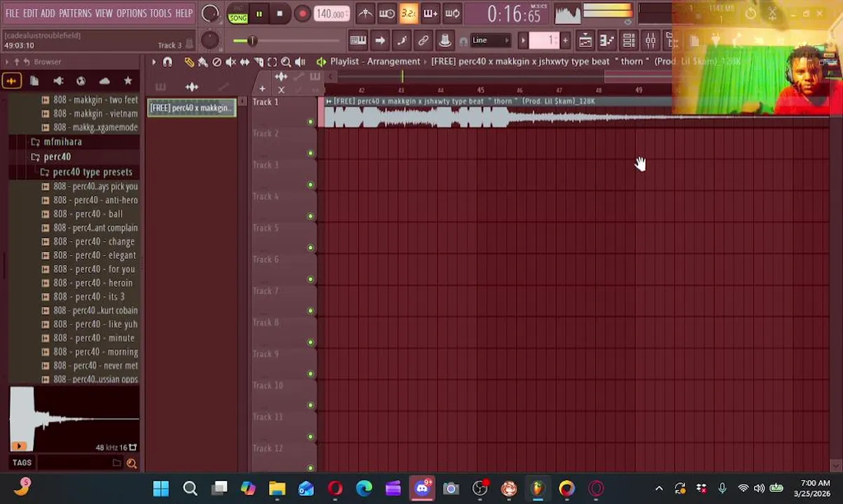The image size is (843, 504).
Task: Stop playback with the stop button
Action: (x=279, y=14)
